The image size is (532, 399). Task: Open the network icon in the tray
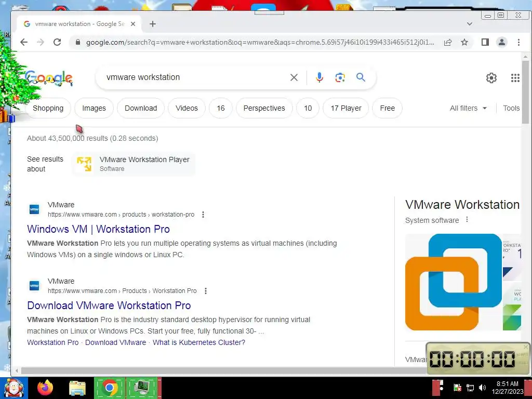[470, 388]
